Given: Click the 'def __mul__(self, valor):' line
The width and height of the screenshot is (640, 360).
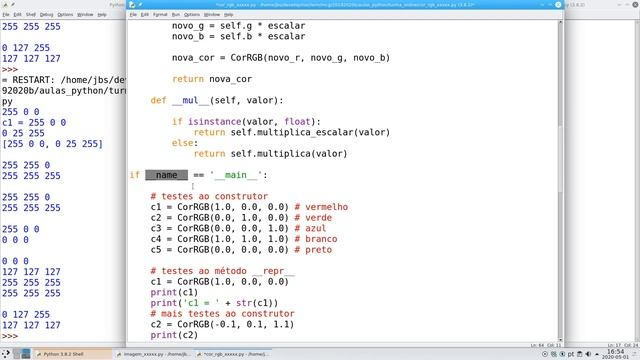Looking at the screenshot, I should 217,100.
